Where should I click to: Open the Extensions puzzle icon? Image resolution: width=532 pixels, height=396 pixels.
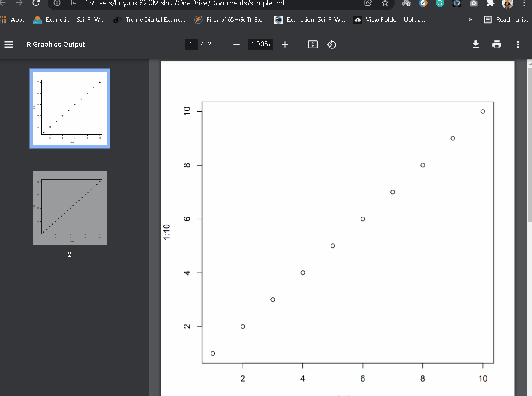tap(490, 3)
